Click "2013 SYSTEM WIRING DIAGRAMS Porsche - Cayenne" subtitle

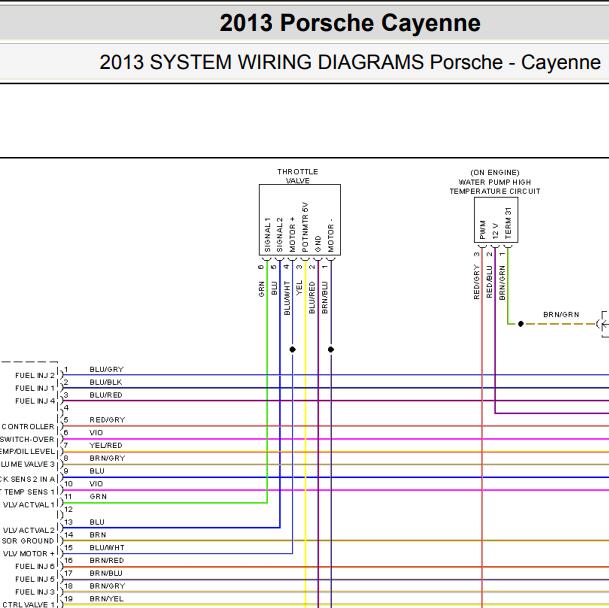point(350,62)
